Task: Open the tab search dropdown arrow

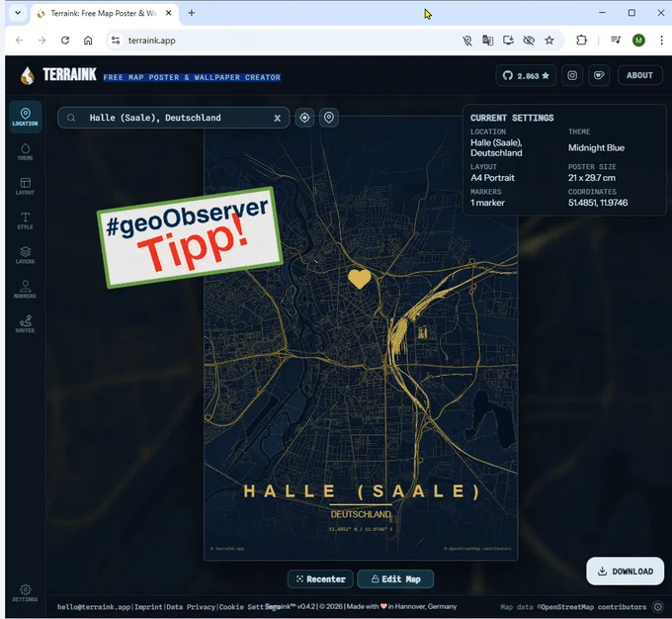Action: click(x=18, y=13)
